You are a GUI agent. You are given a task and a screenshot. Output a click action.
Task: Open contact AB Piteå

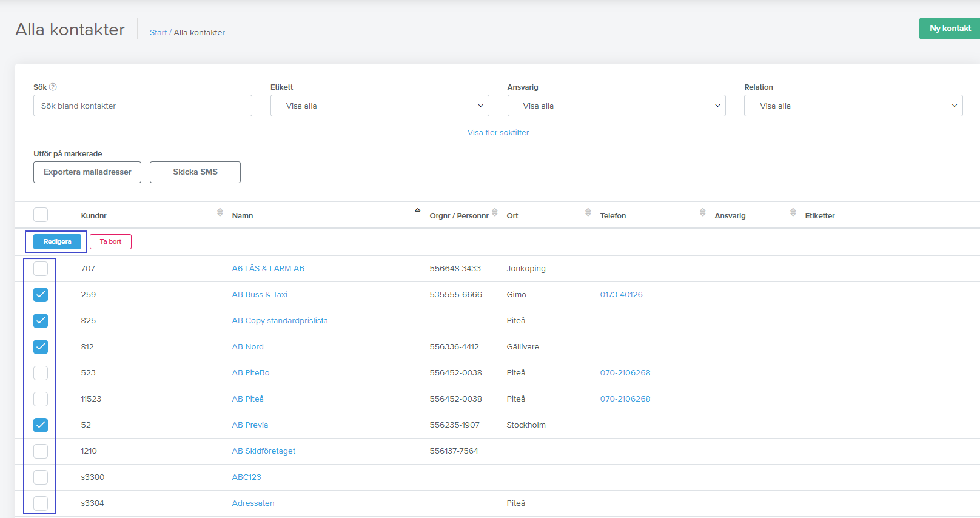click(247, 399)
